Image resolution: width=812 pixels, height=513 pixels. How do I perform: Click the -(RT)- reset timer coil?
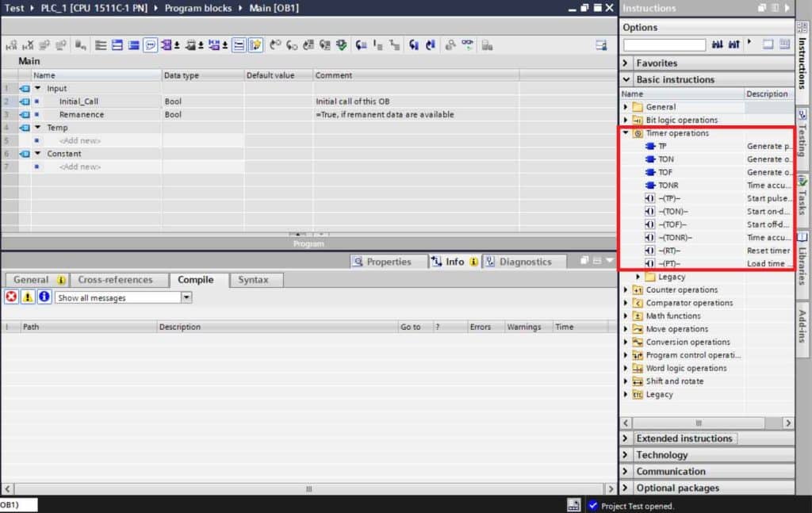670,251
